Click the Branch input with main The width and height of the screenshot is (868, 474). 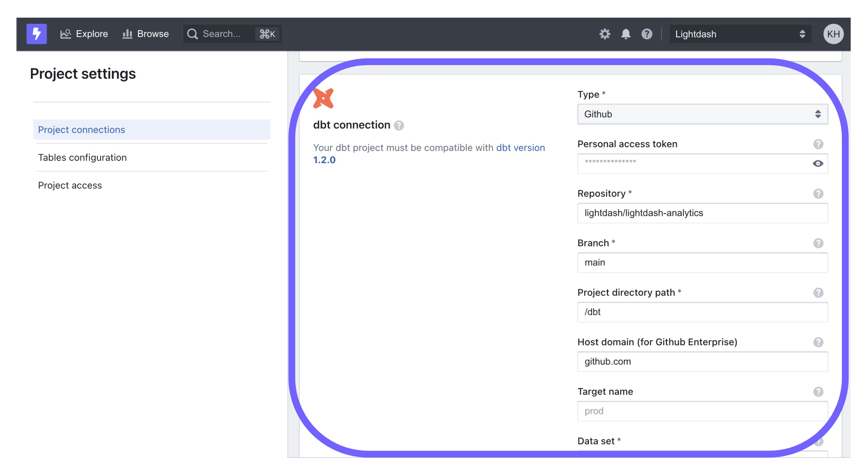[702, 263]
